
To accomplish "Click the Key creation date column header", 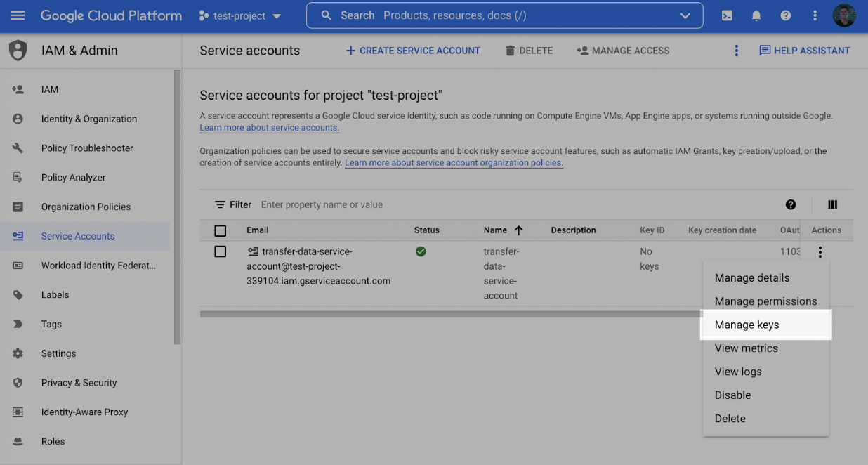I will click(x=723, y=230).
